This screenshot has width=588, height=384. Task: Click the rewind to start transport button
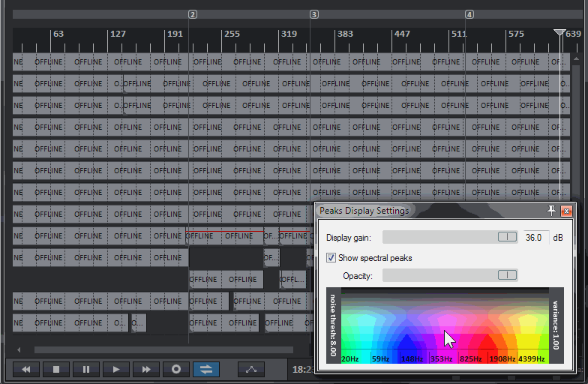[25, 369]
